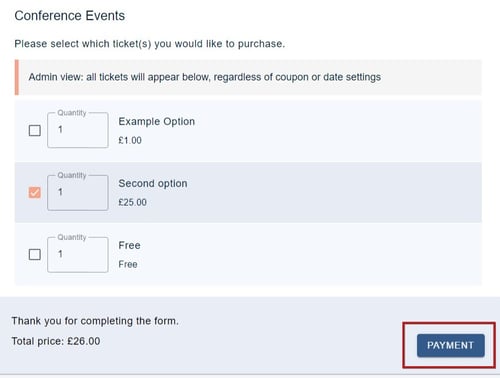Proceed with the PAYMENT button
Image resolution: width=500 pixels, height=378 pixels.
tap(451, 345)
